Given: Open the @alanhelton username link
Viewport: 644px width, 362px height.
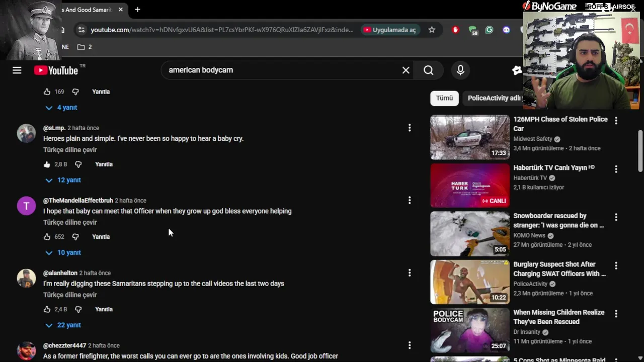Looking at the screenshot, I should pyautogui.click(x=60, y=273).
